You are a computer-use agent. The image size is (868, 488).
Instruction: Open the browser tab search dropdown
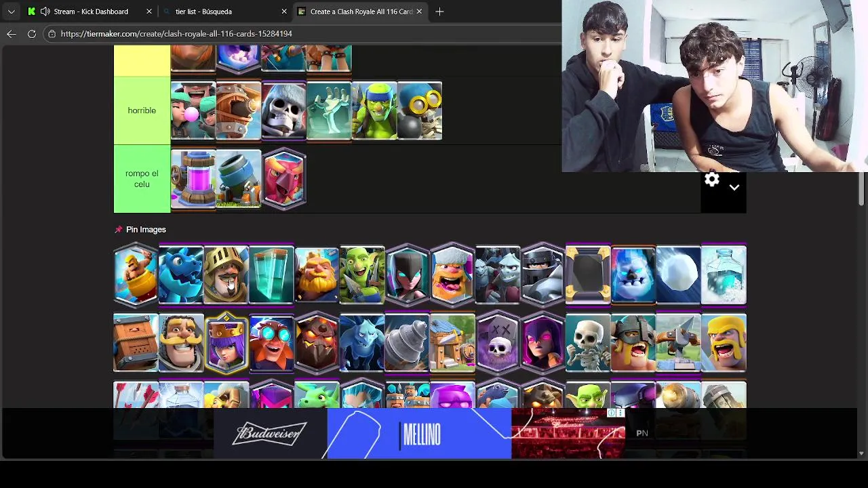click(11, 12)
